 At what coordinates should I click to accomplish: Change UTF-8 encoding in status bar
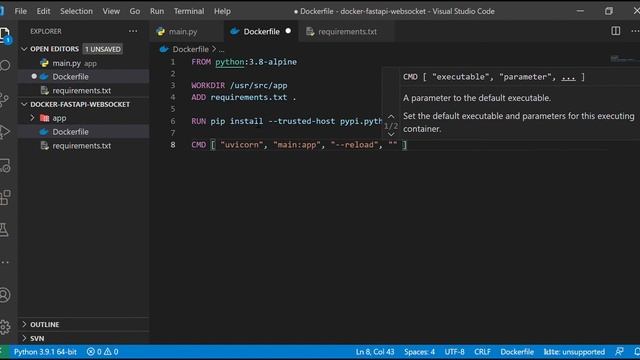tap(454, 351)
